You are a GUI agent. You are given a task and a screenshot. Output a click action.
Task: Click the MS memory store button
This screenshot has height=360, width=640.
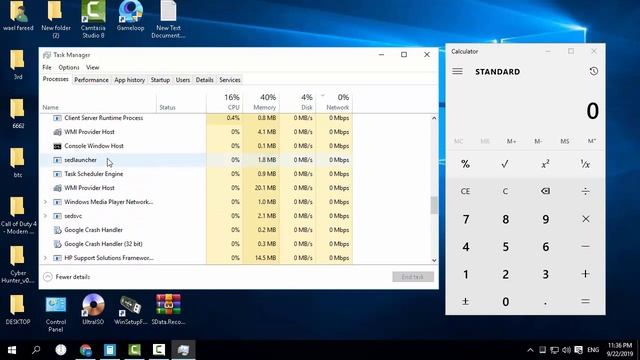564,141
